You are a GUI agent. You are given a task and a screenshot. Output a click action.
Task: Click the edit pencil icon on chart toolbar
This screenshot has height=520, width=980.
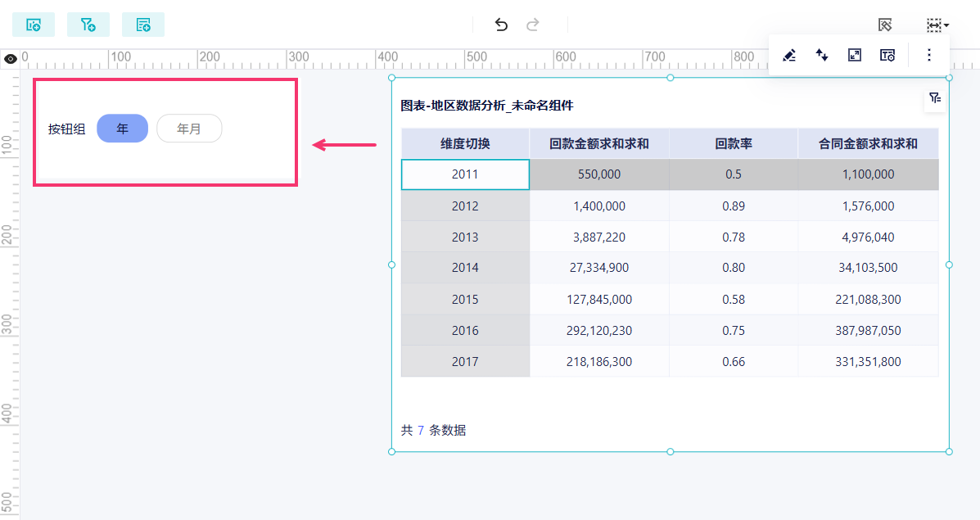pyautogui.click(x=789, y=55)
